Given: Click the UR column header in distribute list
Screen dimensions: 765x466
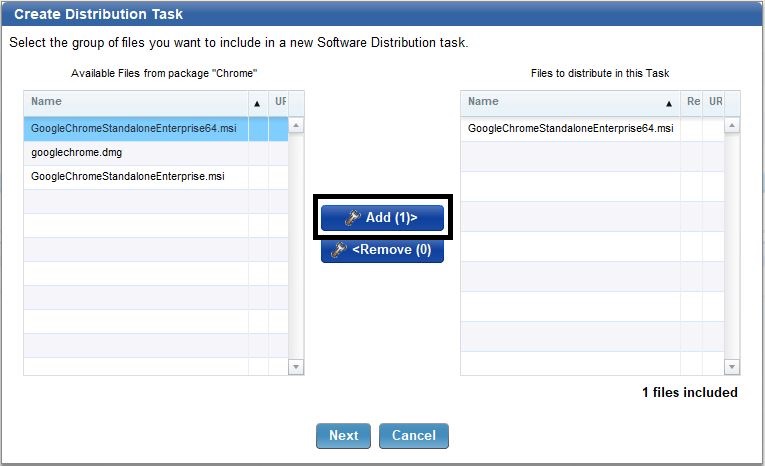Looking at the screenshot, I should [x=715, y=101].
